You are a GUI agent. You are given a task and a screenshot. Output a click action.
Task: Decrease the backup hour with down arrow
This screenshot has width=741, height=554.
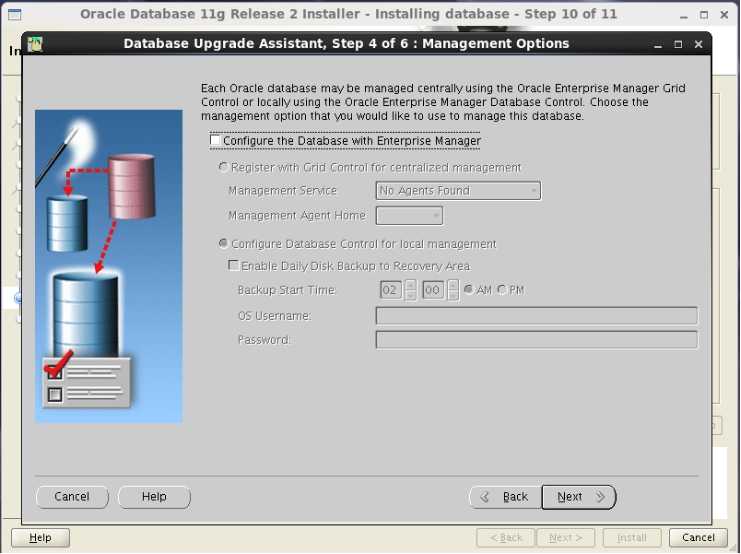pyautogui.click(x=410, y=295)
